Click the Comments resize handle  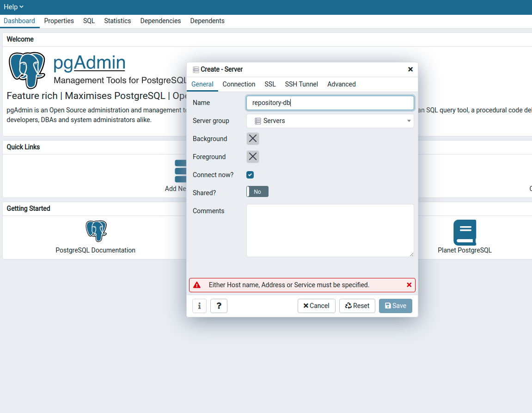point(411,254)
